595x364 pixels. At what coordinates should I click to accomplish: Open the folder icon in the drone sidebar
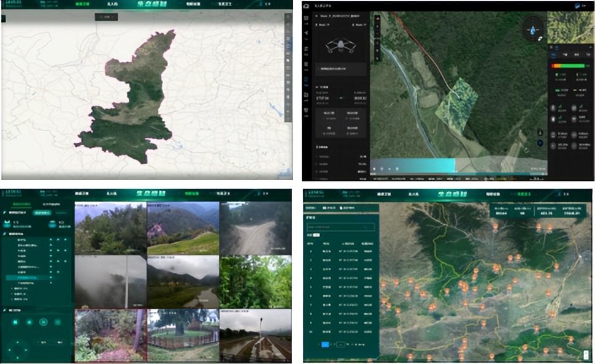tap(307, 94)
